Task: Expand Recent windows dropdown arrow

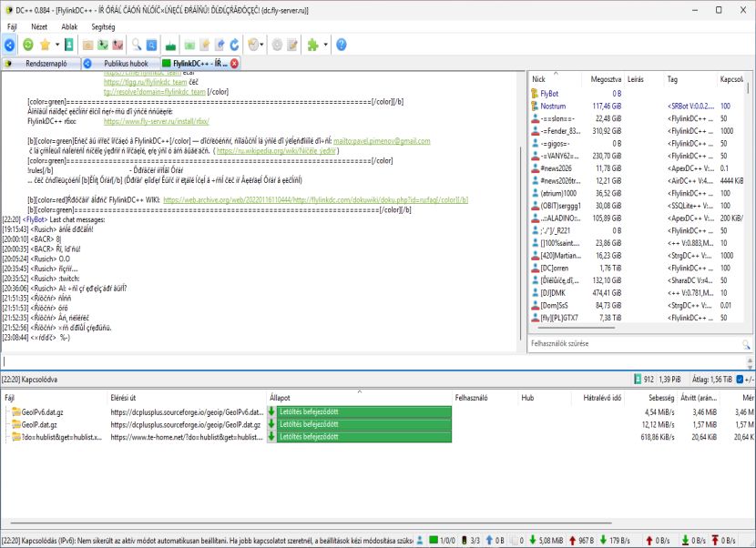Action: click(261, 45)
